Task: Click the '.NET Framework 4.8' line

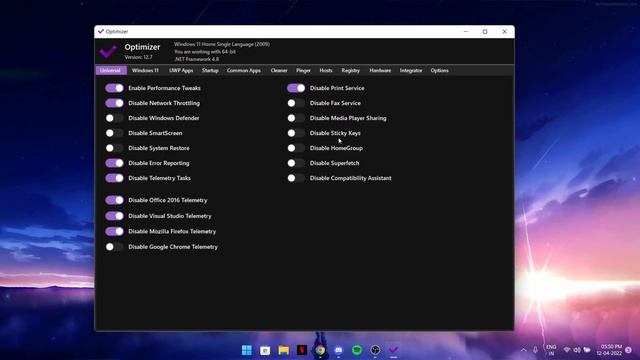Action: [196, 59]
